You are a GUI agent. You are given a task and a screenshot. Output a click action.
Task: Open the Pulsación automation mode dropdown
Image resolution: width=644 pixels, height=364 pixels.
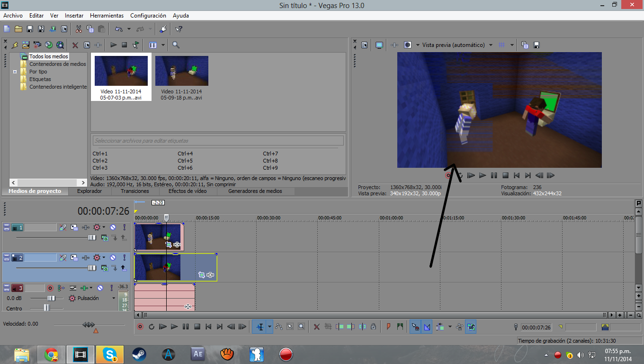[114, 298]
